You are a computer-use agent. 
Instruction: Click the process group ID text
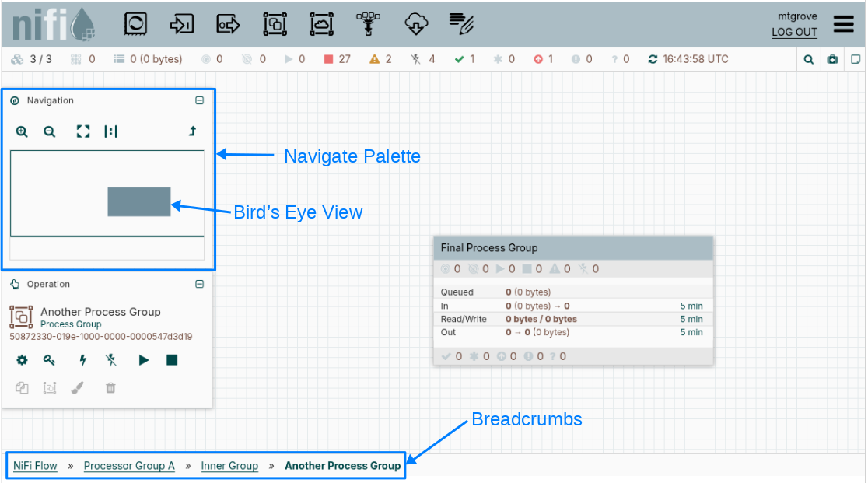coord(101,336)
